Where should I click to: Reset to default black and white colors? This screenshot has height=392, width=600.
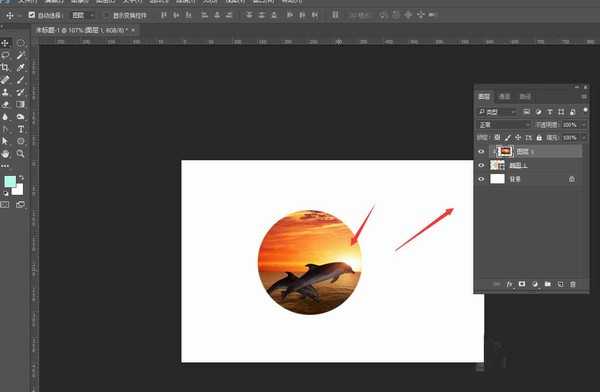6,193
